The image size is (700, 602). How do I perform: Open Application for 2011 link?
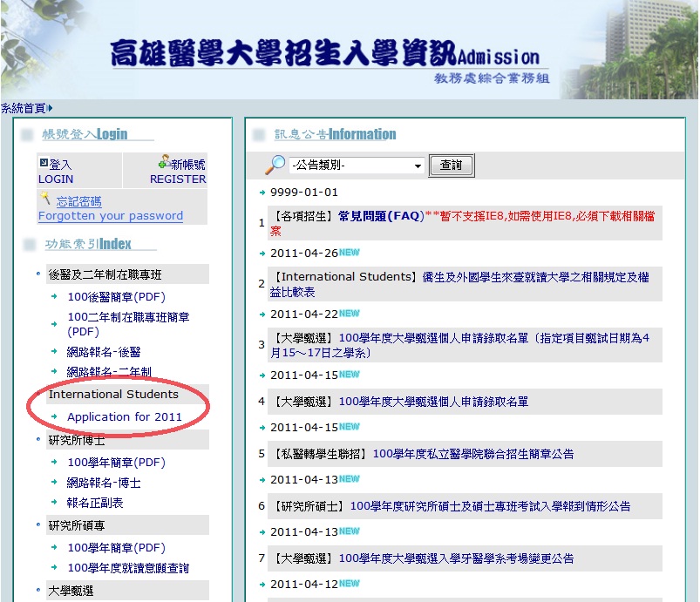point(125,416)
